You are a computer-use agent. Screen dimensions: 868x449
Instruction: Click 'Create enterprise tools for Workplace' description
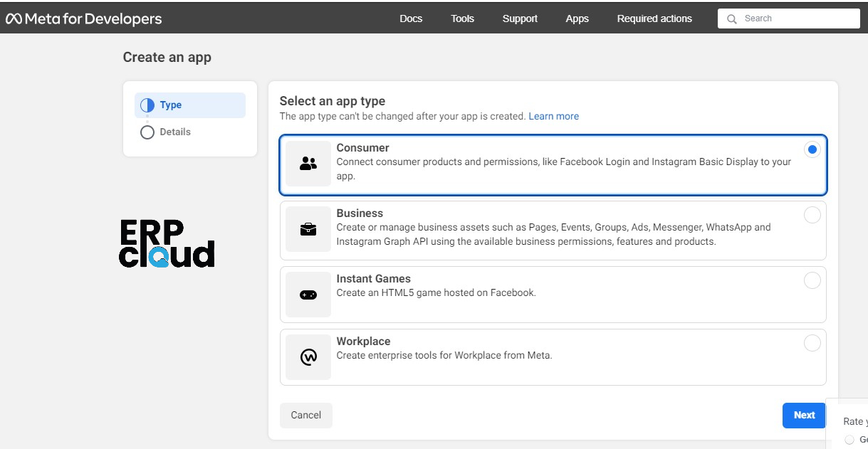(x=444, y=355)
